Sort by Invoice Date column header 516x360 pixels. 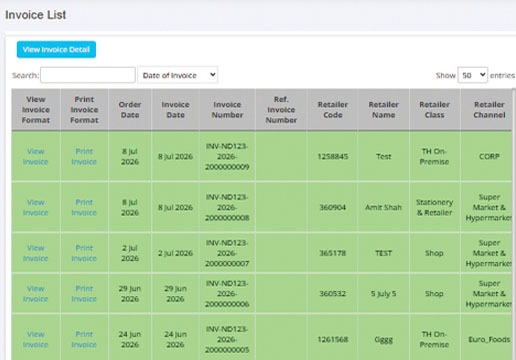click(175, 110)
